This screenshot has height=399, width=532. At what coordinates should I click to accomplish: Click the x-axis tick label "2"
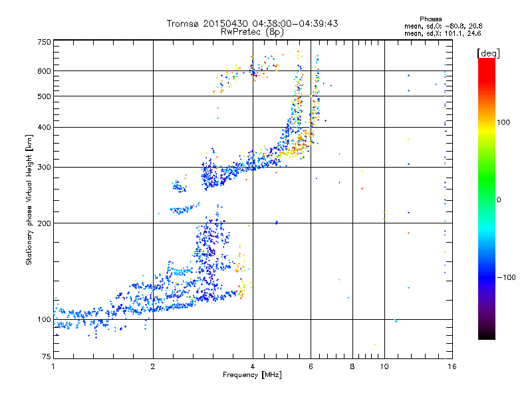pos(153,366)
